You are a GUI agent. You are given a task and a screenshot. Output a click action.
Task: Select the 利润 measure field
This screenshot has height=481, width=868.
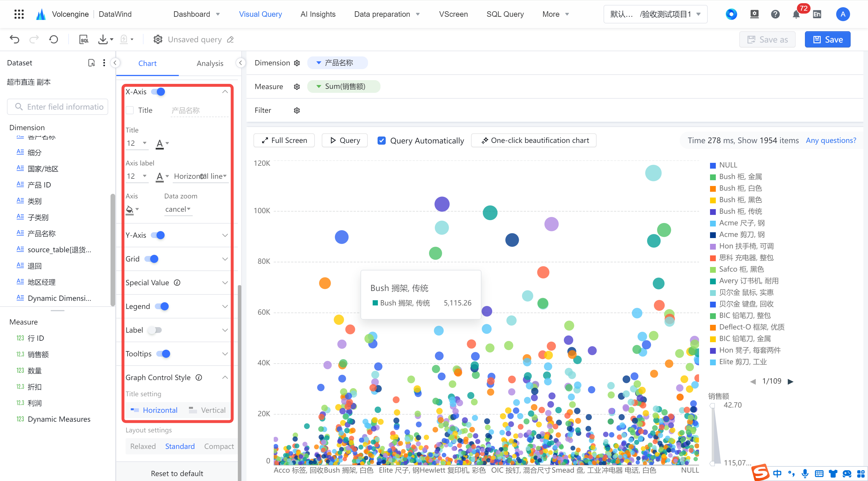tap(35, 403)
